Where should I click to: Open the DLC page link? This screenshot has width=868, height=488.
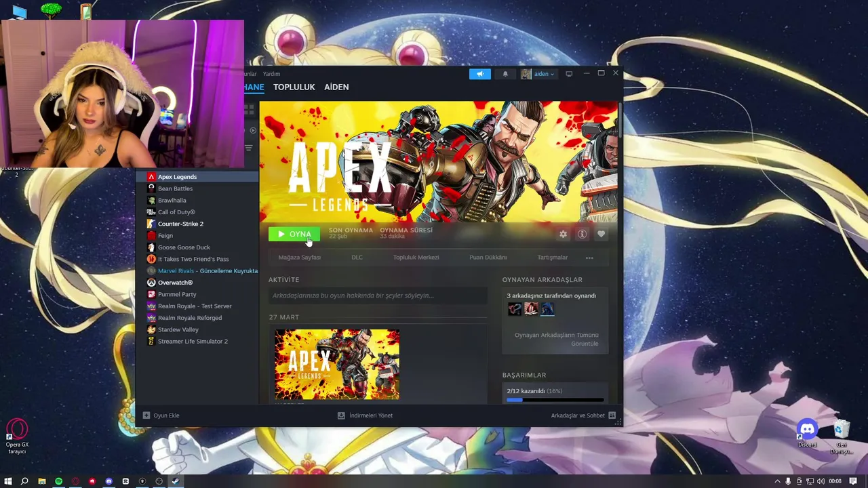point(357,258)
